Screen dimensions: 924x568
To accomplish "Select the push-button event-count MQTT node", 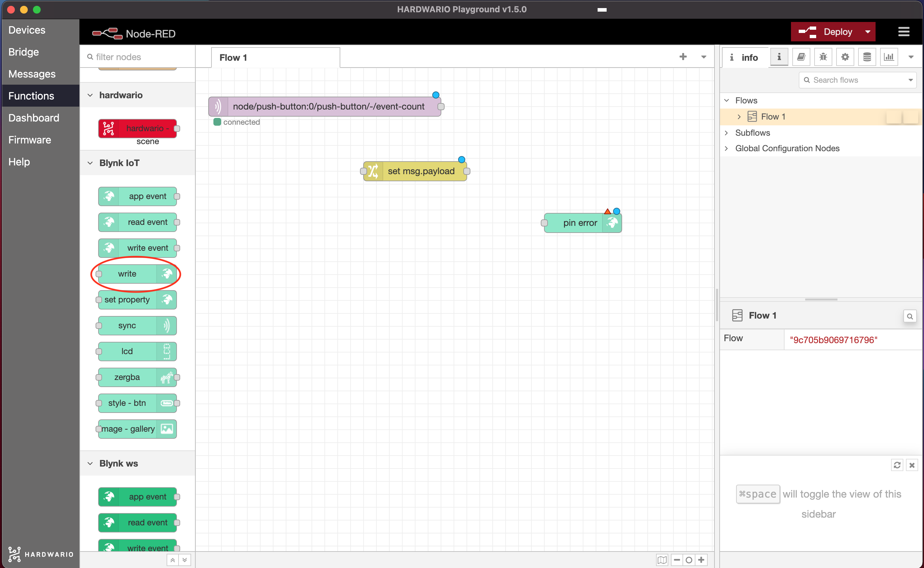I will (325, 107).
